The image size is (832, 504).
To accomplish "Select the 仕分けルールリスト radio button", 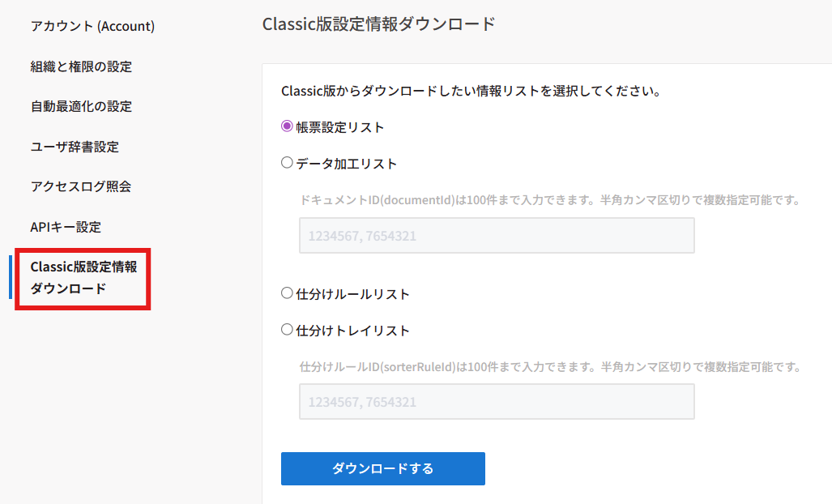I will point(287,293).
